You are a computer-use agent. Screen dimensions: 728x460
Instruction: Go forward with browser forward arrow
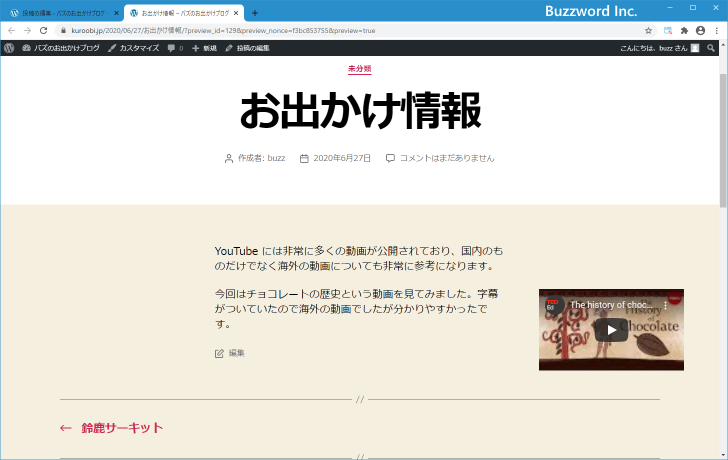[x=27, y=31]
